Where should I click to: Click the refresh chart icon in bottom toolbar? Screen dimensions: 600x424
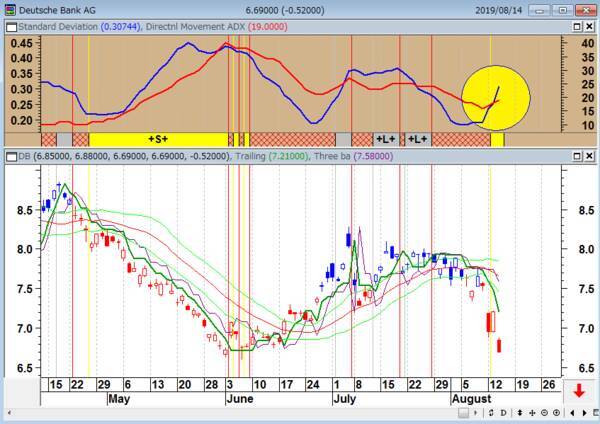click(x=491, y=413)
